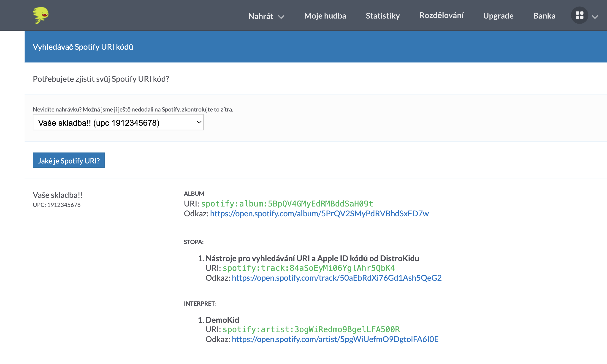Click Jaké je Spotify URI? button
The width and height of the screenshot is (607, 364).
click(69, 160)
